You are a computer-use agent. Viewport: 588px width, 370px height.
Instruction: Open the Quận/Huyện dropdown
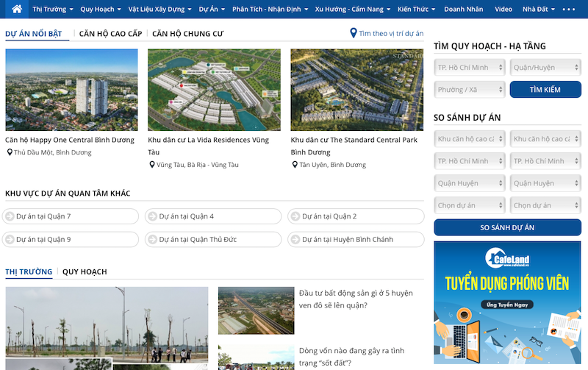[x=545, y=68]
